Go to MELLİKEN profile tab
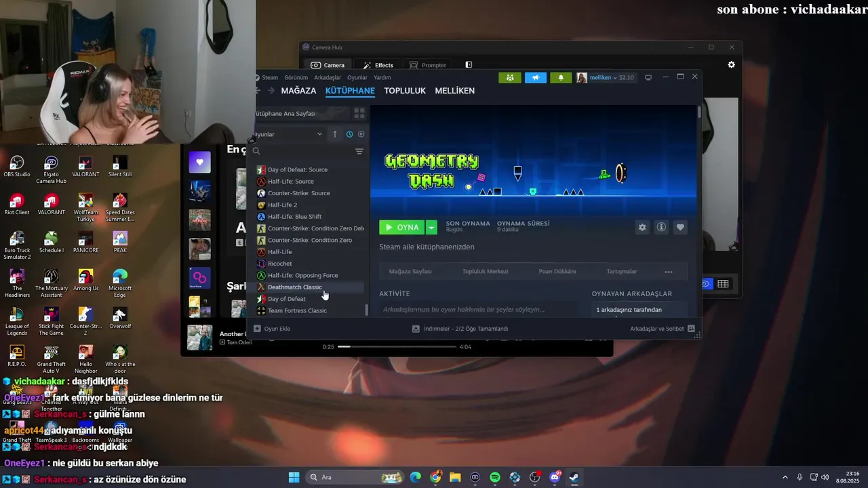 (x=454, y=90)
